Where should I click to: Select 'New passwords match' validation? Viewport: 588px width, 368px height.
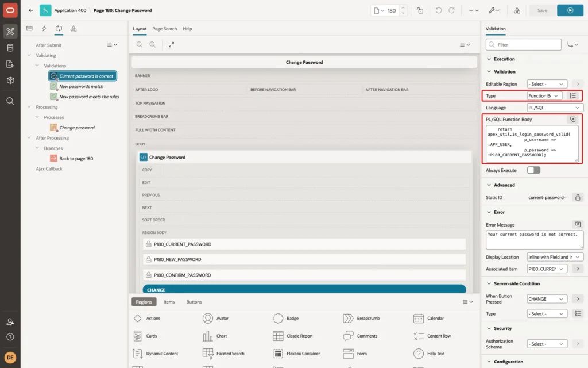82,86
